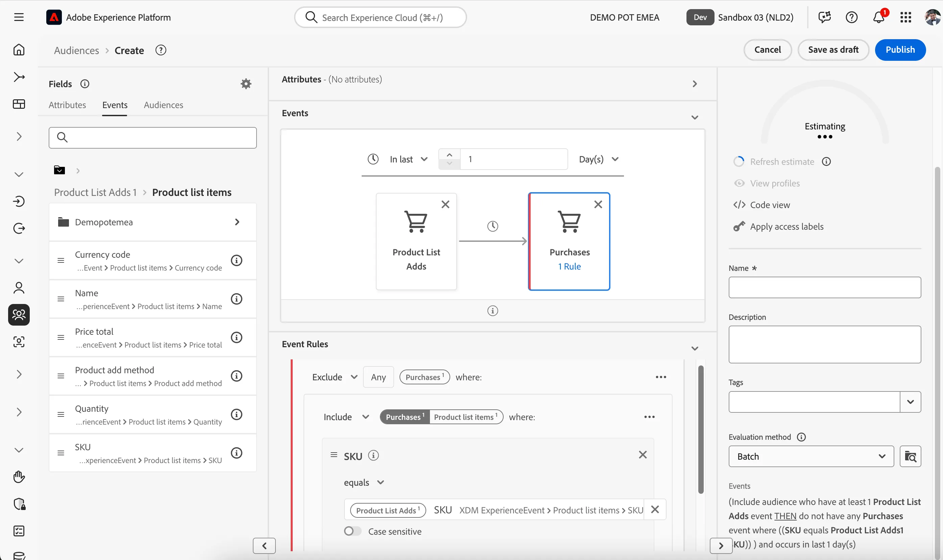Open the In last time dropdown

pyautogui.click(x=409, y=159)
